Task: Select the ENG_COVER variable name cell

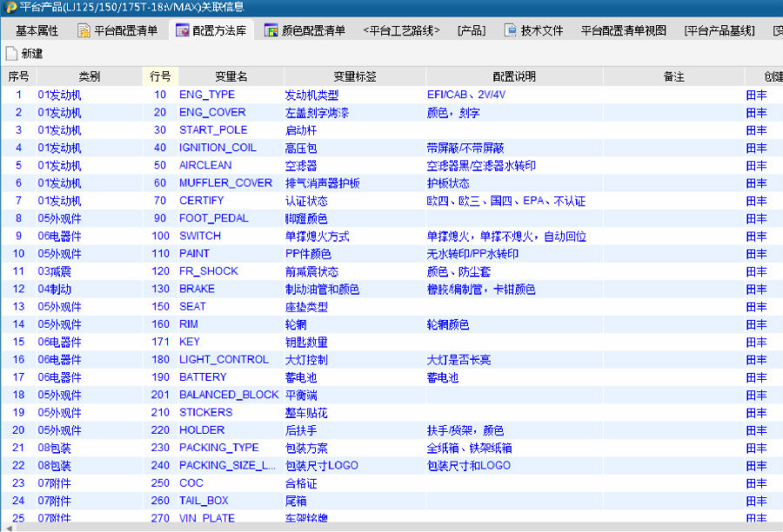Action: click(x=231, y=112)
